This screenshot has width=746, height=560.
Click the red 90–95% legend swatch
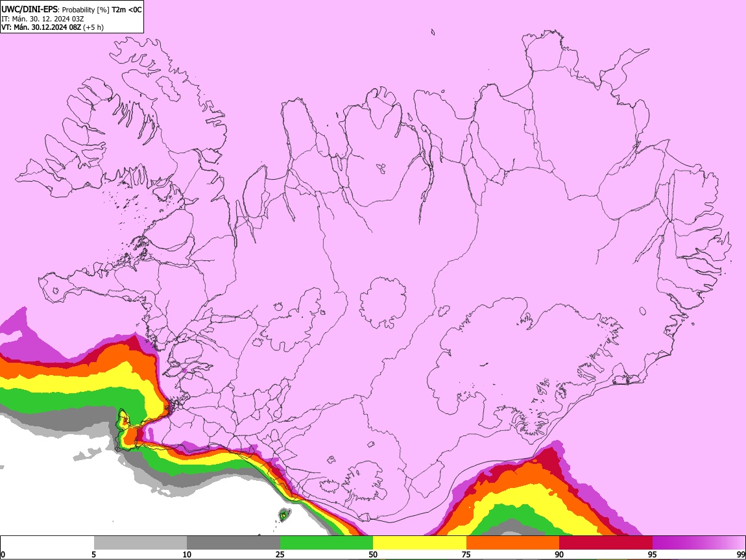pyautogui.click(x=606, y=542)
